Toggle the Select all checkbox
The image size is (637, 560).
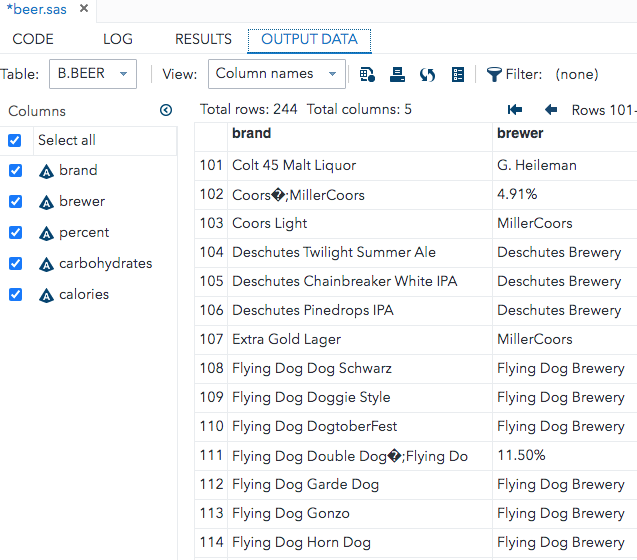15,140
